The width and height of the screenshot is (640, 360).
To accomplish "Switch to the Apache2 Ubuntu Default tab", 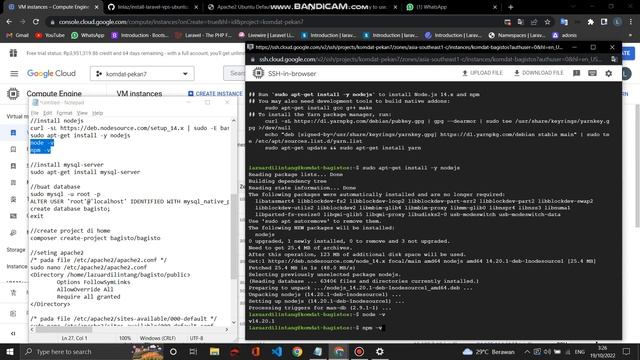I will click(244, 7).
